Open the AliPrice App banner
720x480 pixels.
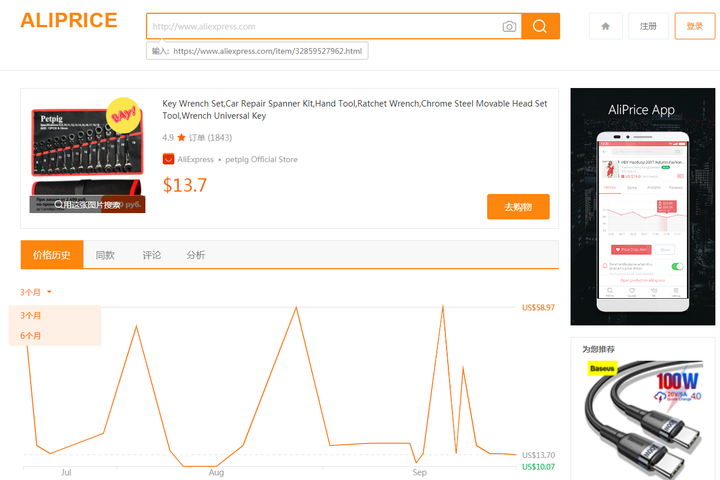click(643, 207)
